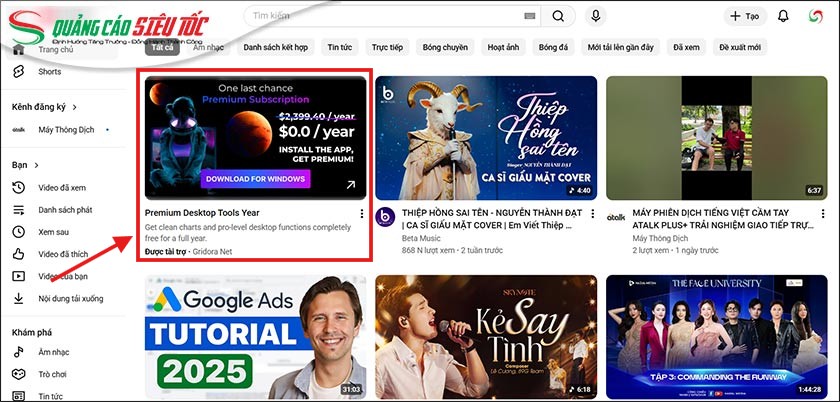Select the Bóng chuyền filter chip
This screenshot has width=840, height=402.
445,47
